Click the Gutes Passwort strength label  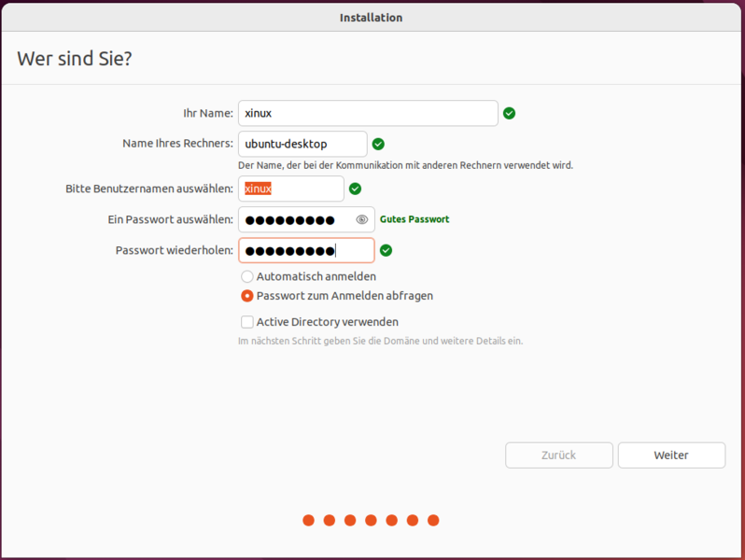point(414,219)
